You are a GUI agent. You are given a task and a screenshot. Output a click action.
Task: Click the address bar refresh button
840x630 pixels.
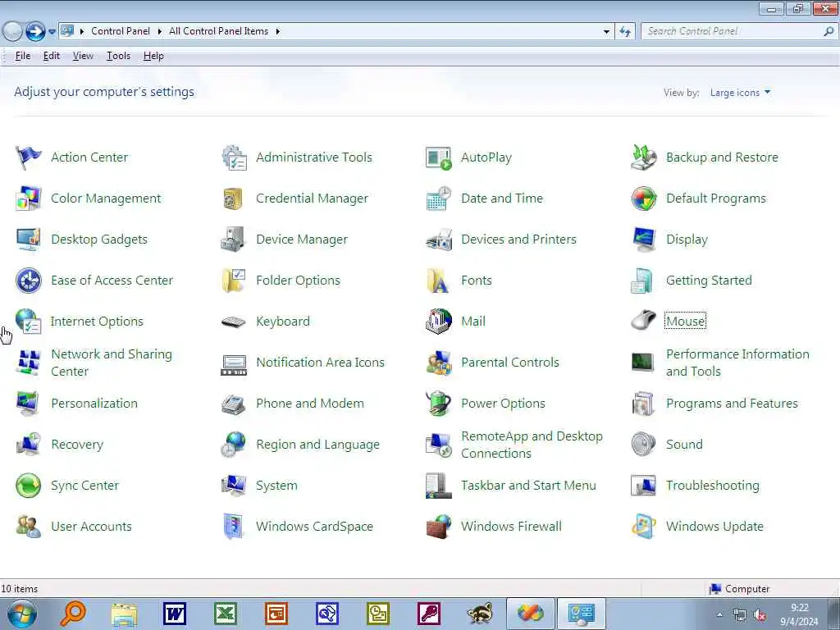(x=625, y=32)
